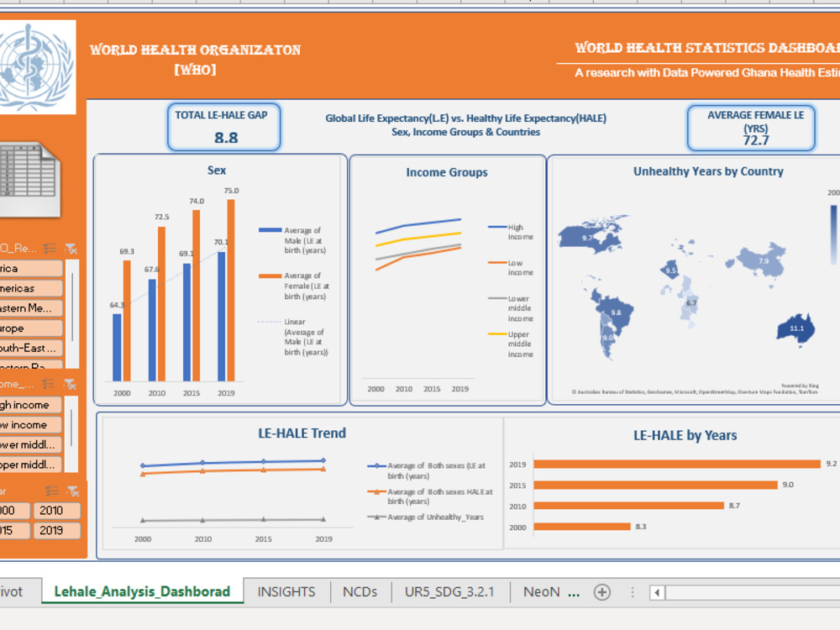Image resolution: width=840 pixels, height=630 pixels.
Task: Click the TOTAL LE-HALE GAP card
Action: coord(224,127)
